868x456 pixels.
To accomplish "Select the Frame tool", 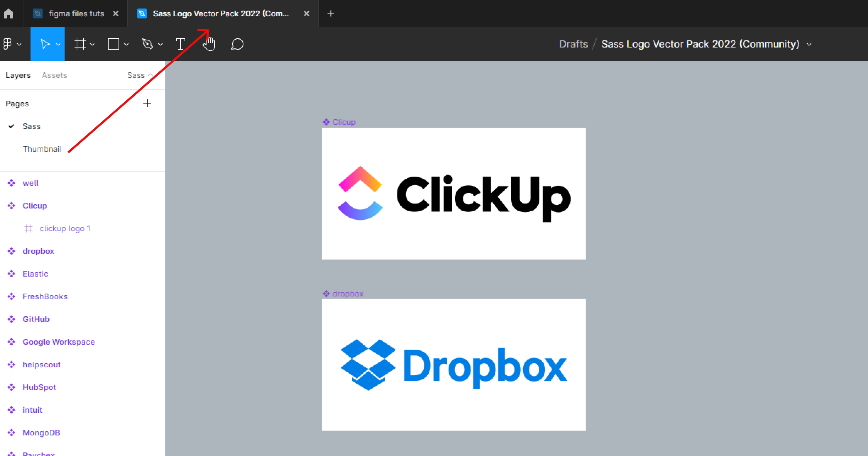I will 81,44.
